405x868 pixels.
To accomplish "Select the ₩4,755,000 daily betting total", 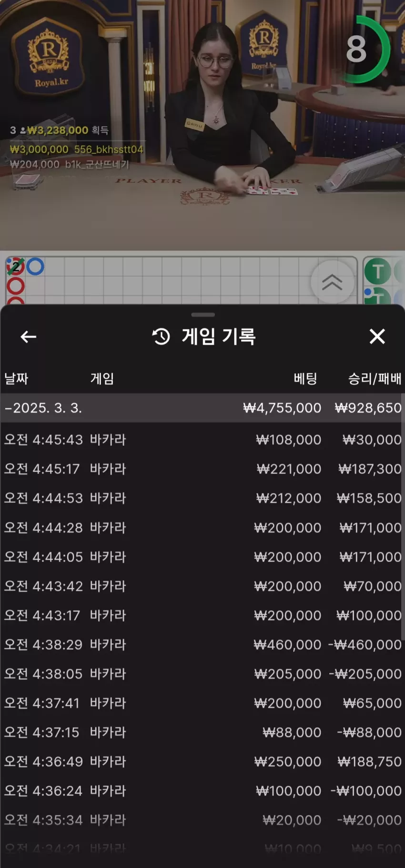I will pyautogui.click(x=282, y=408).
